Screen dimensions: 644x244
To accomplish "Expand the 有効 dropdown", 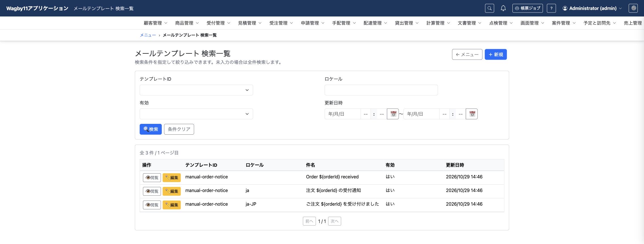I will point(196,114).
